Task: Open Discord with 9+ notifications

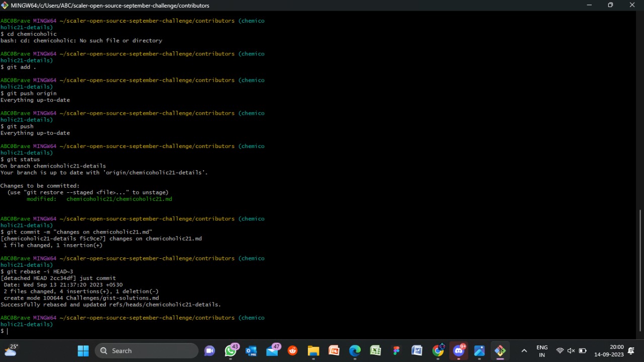Action: pyautogui.click(x=459, y=350)
